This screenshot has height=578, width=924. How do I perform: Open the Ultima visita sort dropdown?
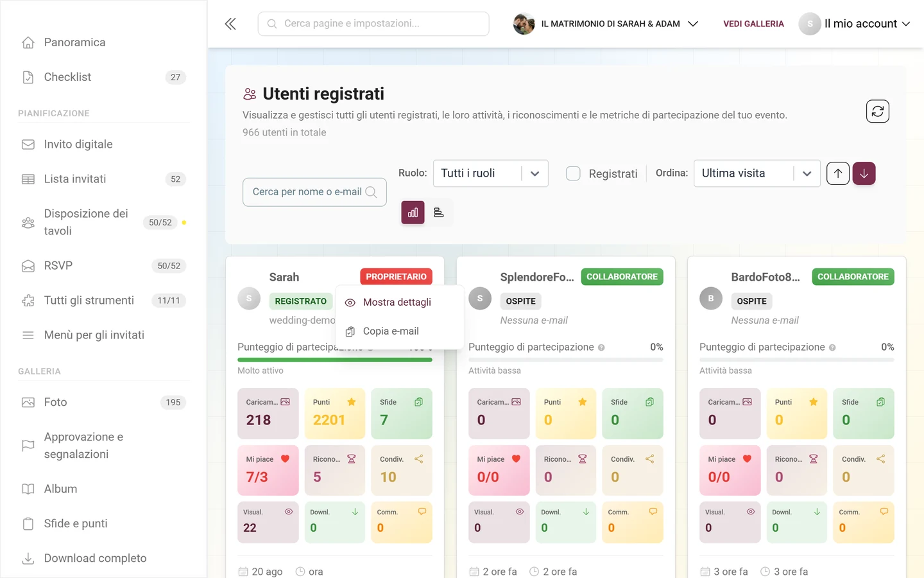click(757, 173)
